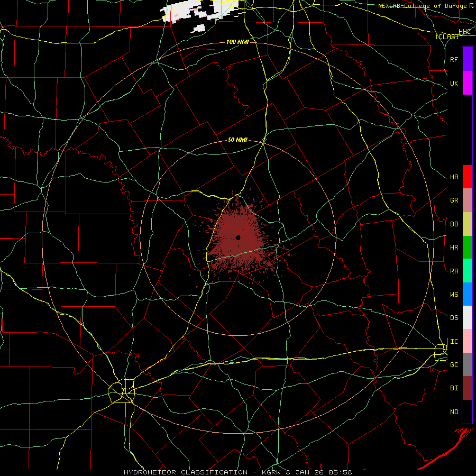The image size is (476, 476).
Task: Click the RF purple color swatch
Action: click(x=467, y=59)
